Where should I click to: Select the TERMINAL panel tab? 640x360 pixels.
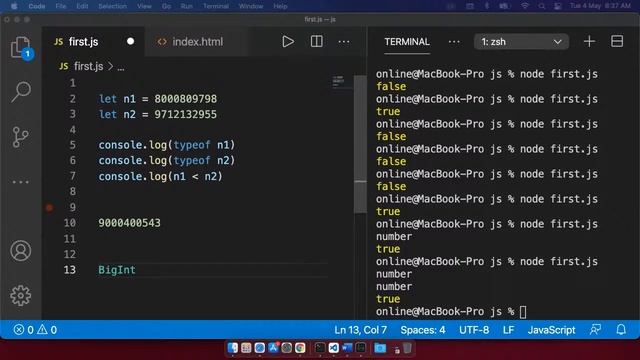407,42
